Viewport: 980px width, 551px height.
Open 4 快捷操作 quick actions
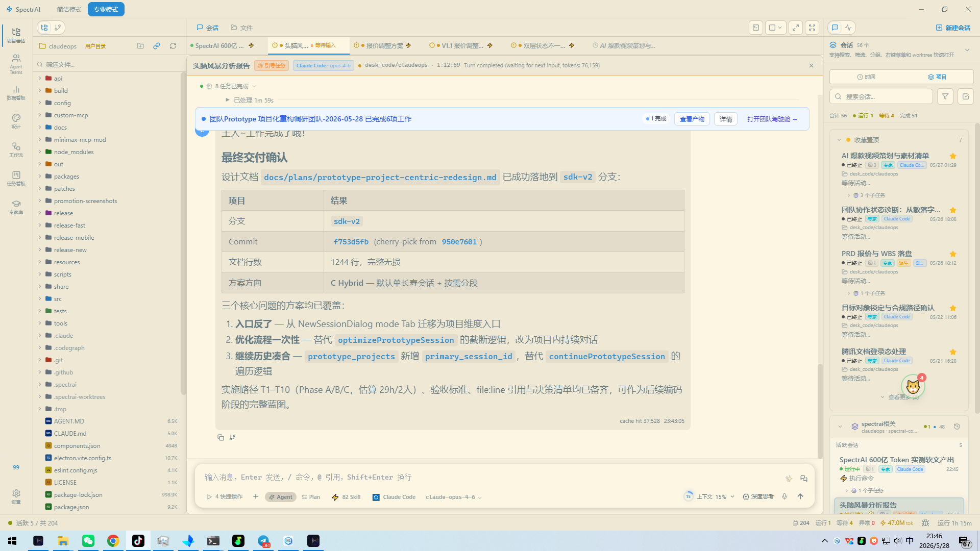click(x=225, y=497)
